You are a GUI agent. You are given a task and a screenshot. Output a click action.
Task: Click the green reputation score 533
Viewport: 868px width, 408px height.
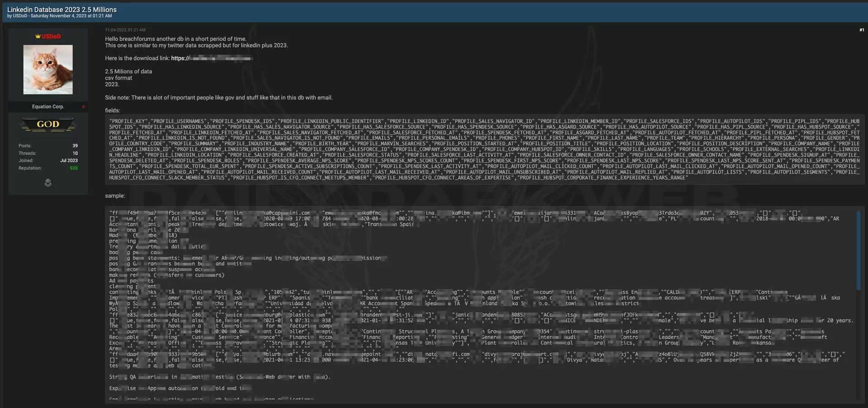click(74, 168)
